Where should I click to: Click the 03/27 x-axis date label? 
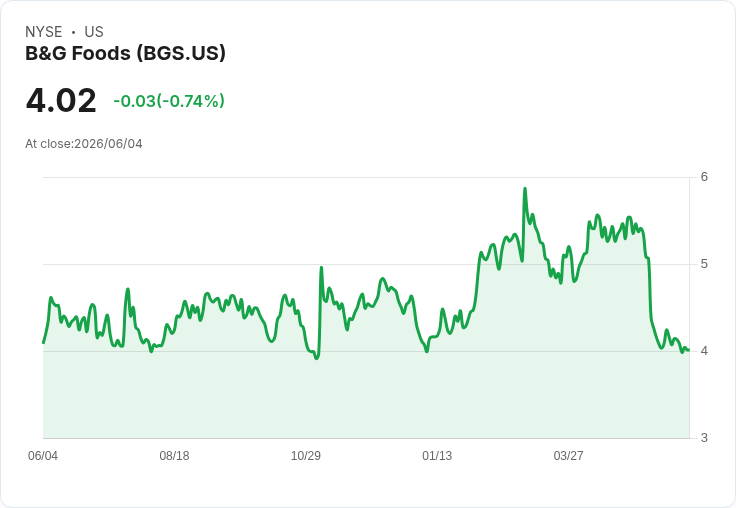(x=568, y=455)
